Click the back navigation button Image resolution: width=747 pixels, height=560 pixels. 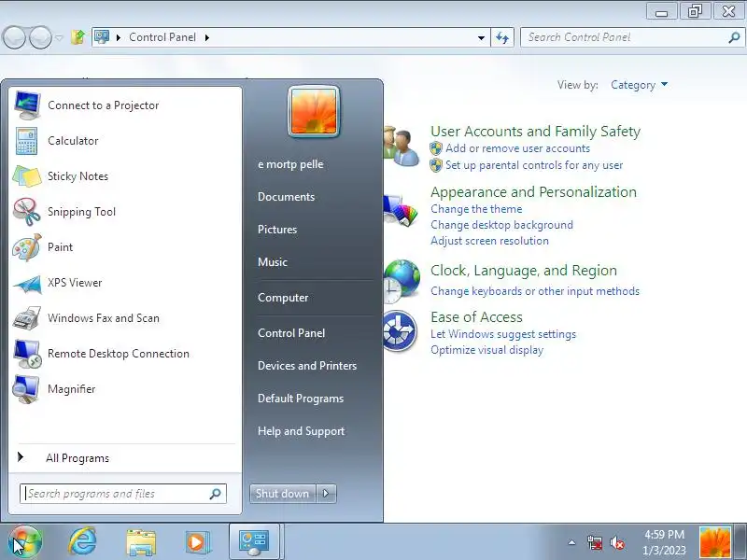14,37
